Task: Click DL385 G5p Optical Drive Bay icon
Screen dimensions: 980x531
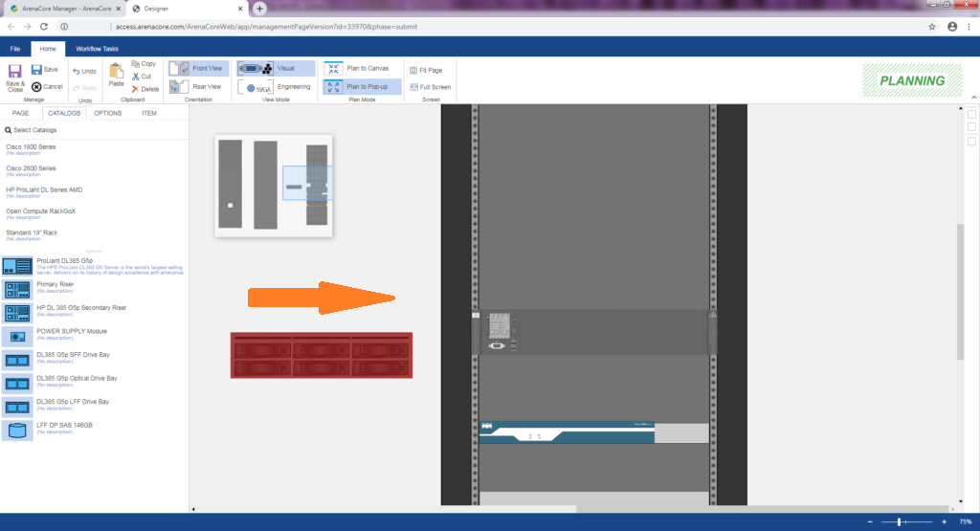Action: coord(17,384)
